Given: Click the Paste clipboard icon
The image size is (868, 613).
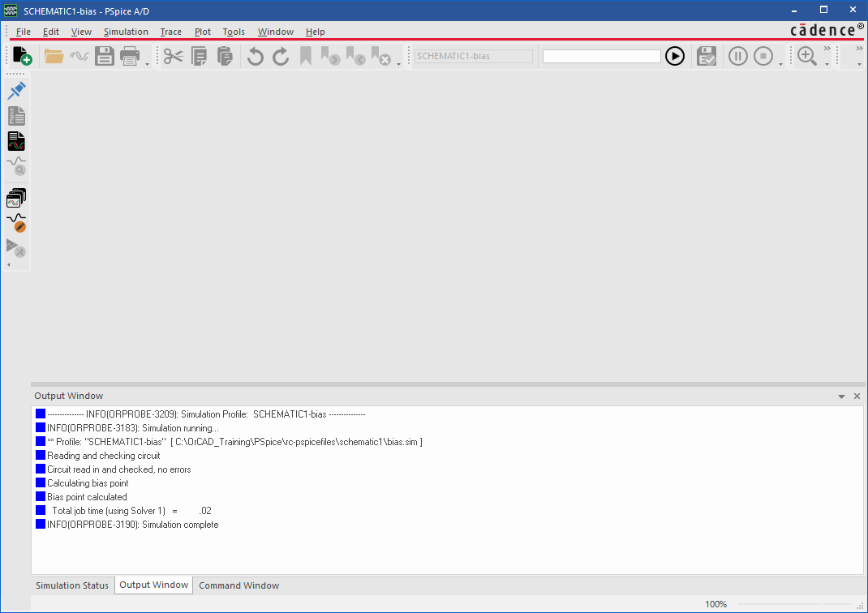Looking at the screenshot, I should pos(225,56).
